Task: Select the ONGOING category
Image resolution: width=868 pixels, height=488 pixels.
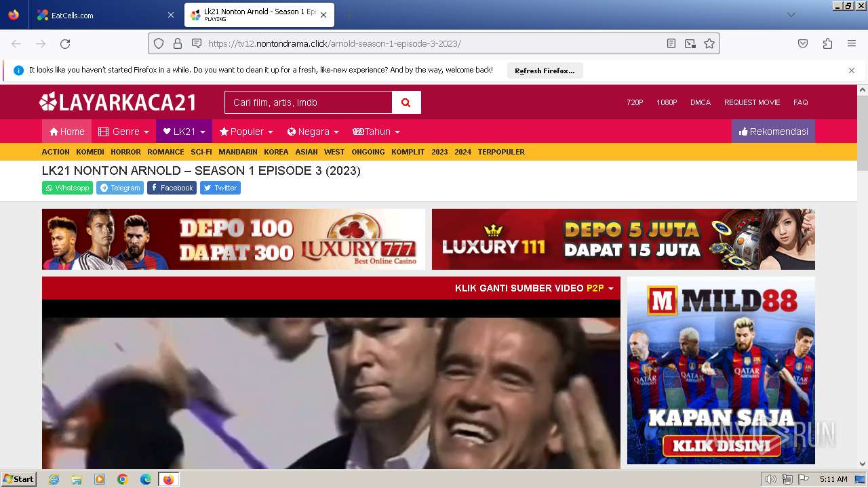Action: tap(368, 152)
